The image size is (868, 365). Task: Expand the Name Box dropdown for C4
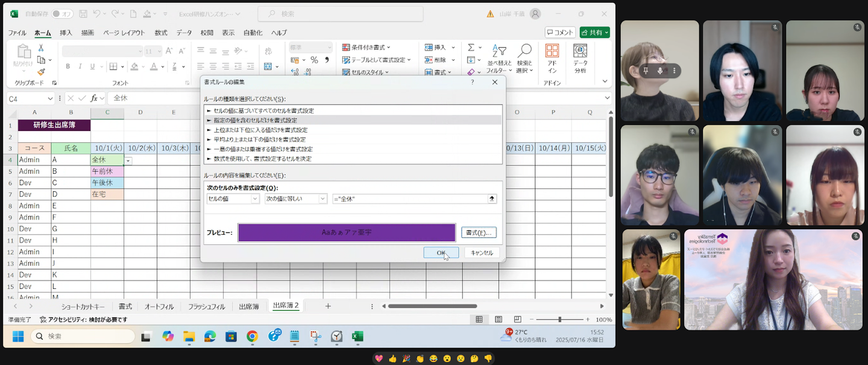(50, 98)
